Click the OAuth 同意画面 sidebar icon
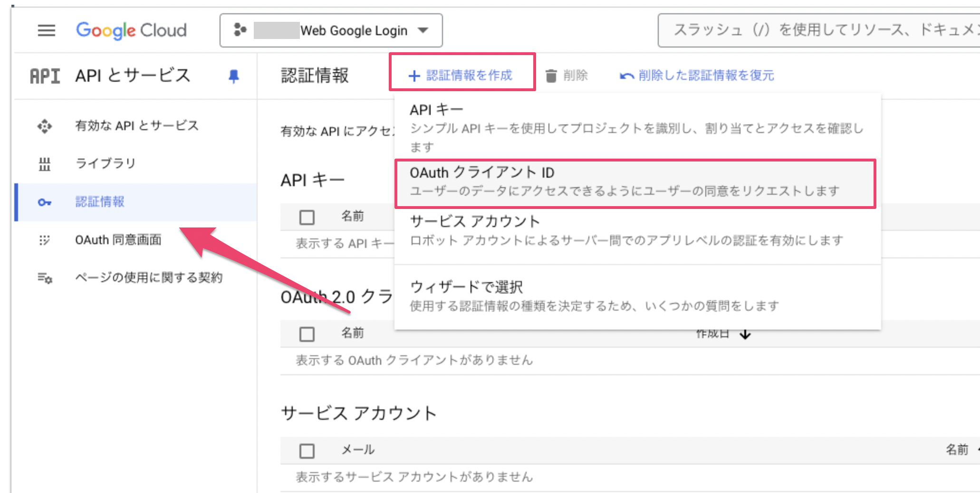This screenshot has height=493, width=980. 45,240
